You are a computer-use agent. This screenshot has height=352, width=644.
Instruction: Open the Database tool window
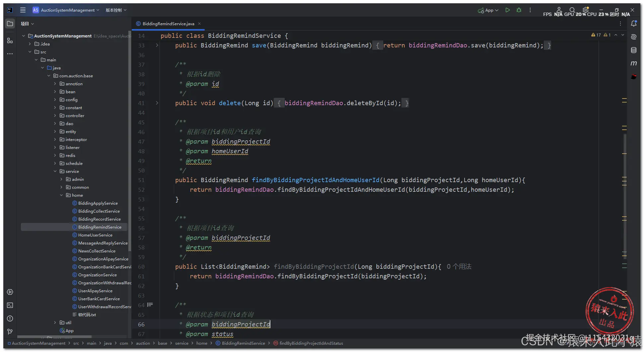tap(634, 50)
